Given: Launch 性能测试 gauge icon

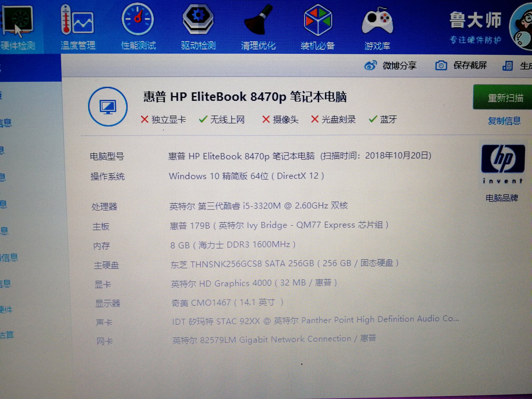Looking at the screenshot, I should [138, 19].
